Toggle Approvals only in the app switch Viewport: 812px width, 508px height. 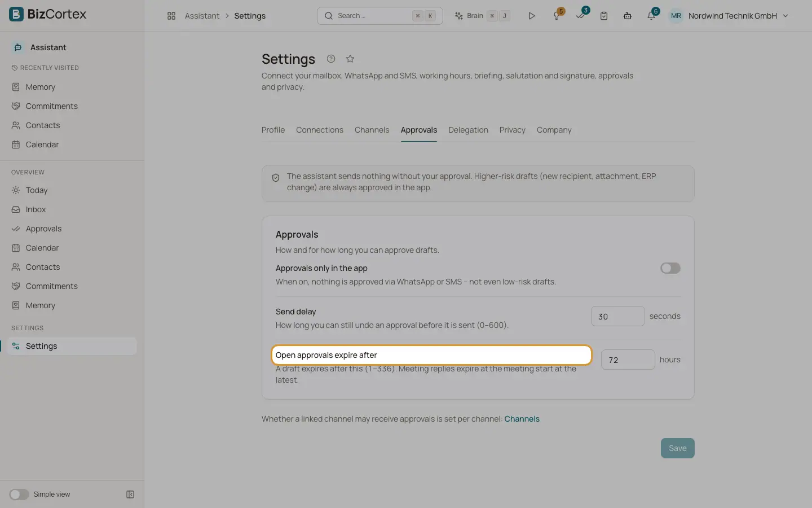(x=670, y=268)
